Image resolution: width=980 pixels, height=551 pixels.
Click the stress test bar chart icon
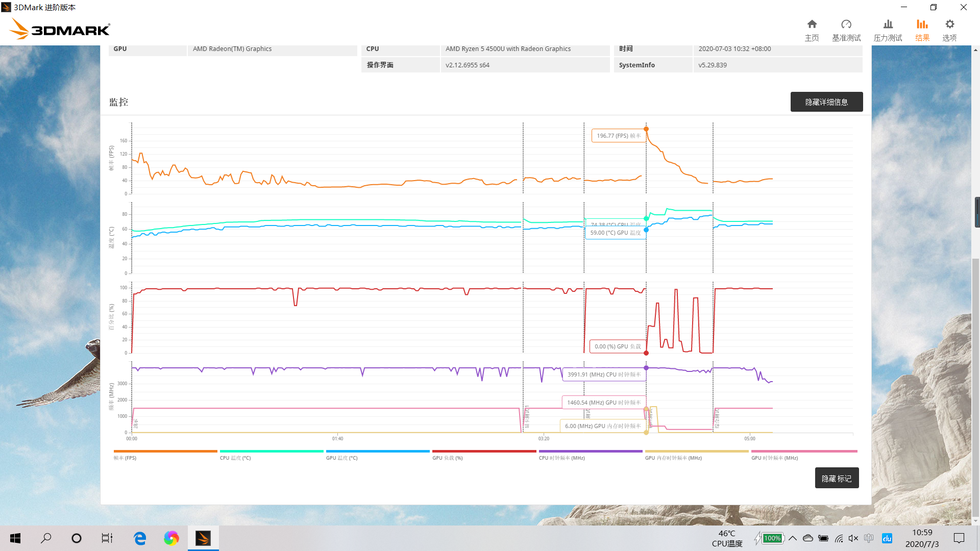[x=888, y=24]
